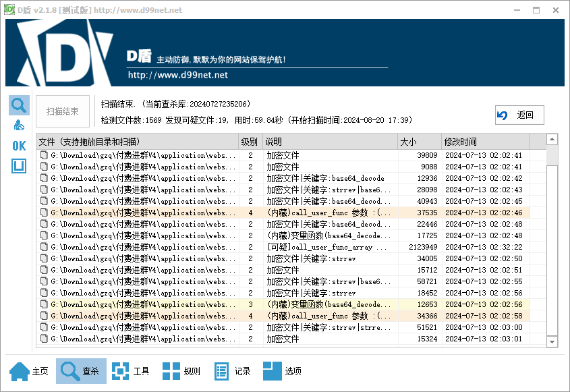Click the file icon of row sized 28098

(x=44, y=190)
